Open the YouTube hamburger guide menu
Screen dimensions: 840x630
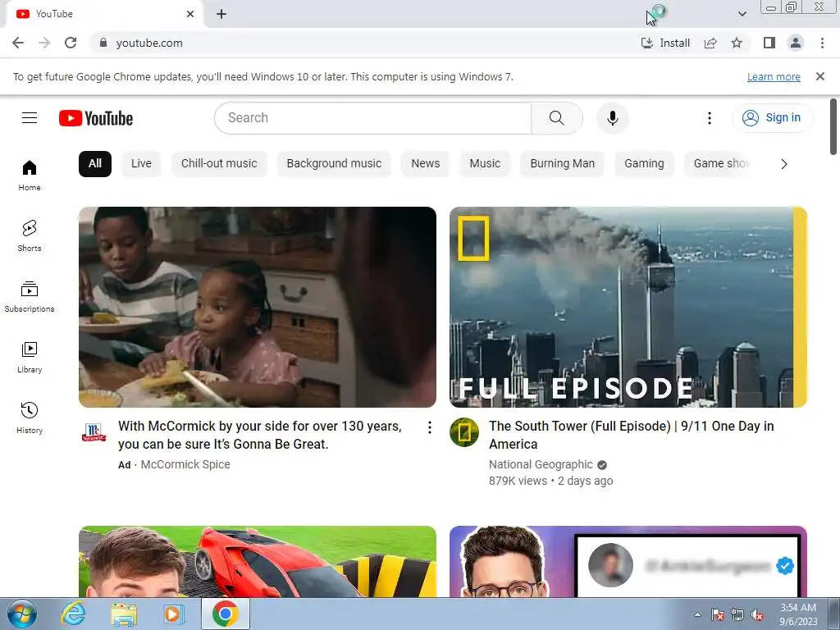(30, 118)
